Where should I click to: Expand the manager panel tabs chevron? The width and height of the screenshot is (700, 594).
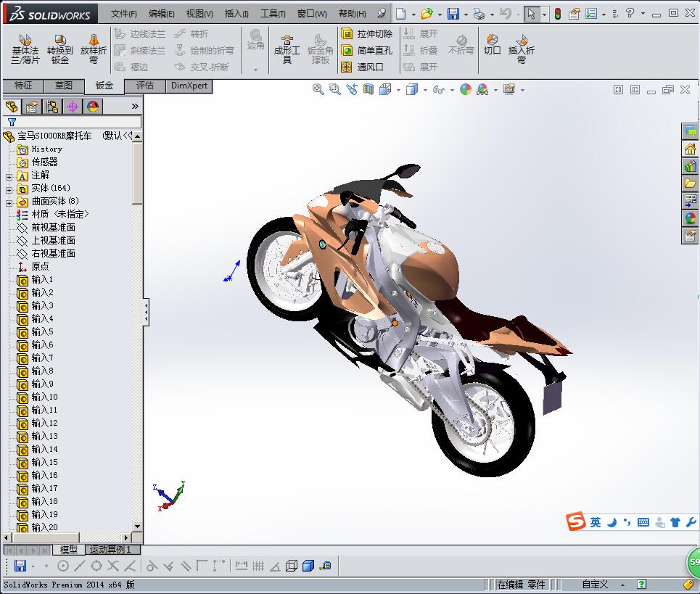[x=135, y=107]
